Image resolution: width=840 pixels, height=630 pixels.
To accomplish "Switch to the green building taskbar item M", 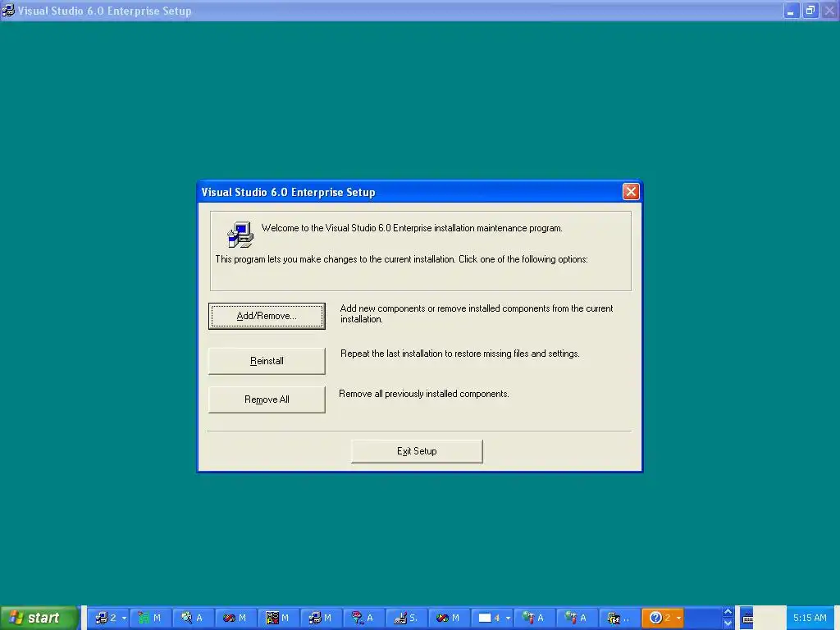I will [151, 619].
